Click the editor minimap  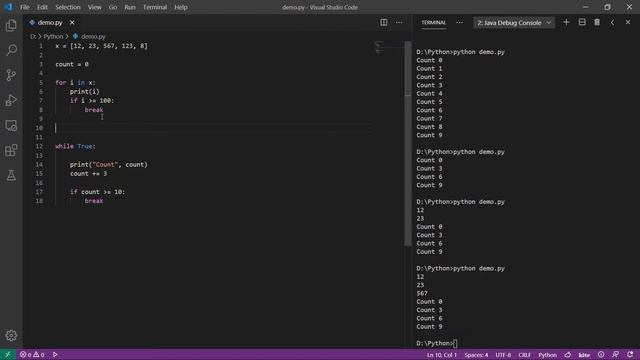point(389,47)
